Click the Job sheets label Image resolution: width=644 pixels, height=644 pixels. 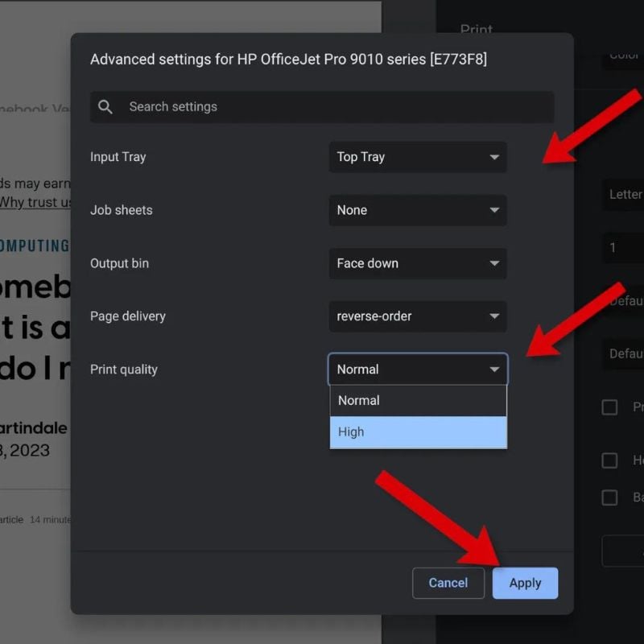coord(122,210)
